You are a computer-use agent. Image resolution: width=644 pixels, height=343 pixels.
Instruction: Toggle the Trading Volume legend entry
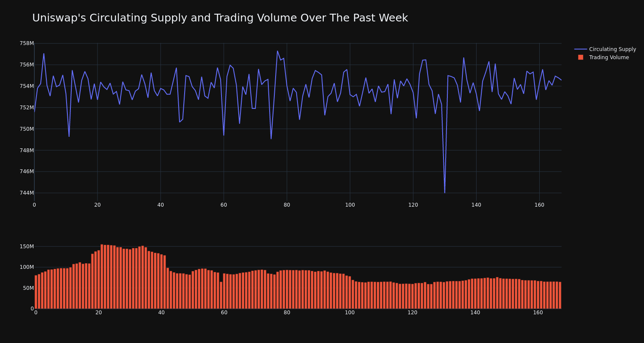603,57
